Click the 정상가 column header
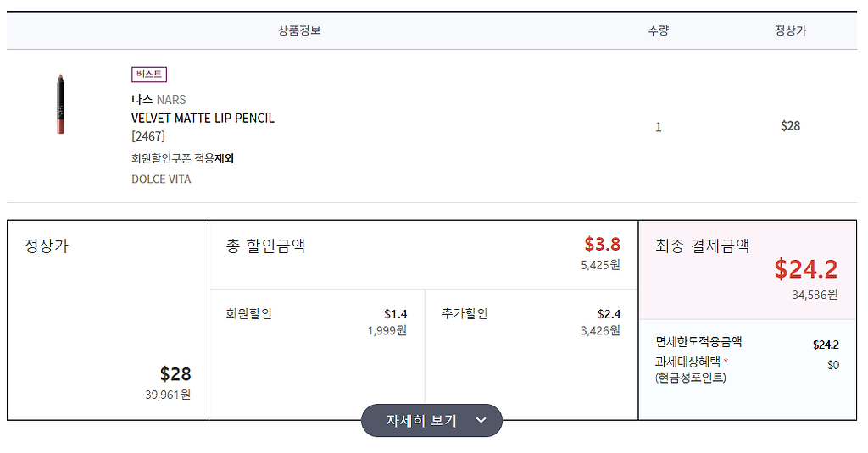 point(790,30)
